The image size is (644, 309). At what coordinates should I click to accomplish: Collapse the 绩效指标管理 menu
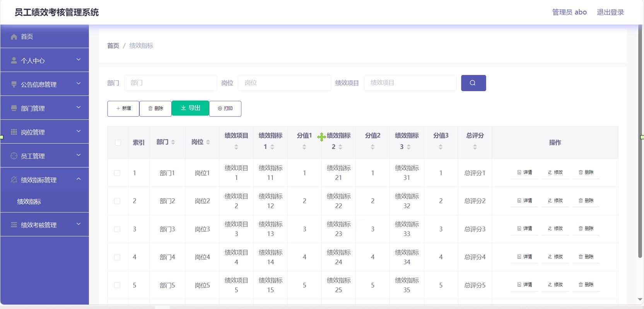coord(44,179)
